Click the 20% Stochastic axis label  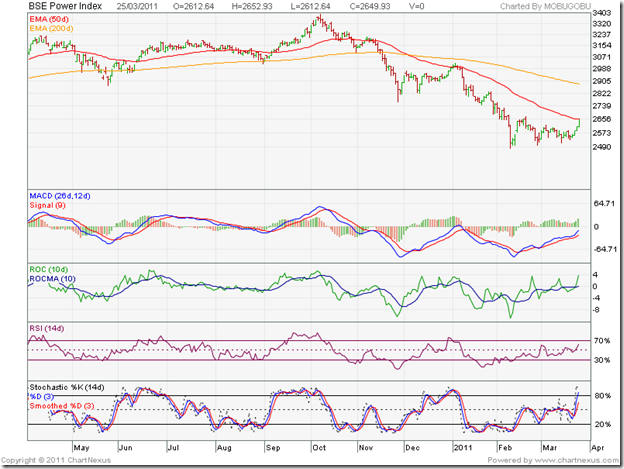click(603, 424)
